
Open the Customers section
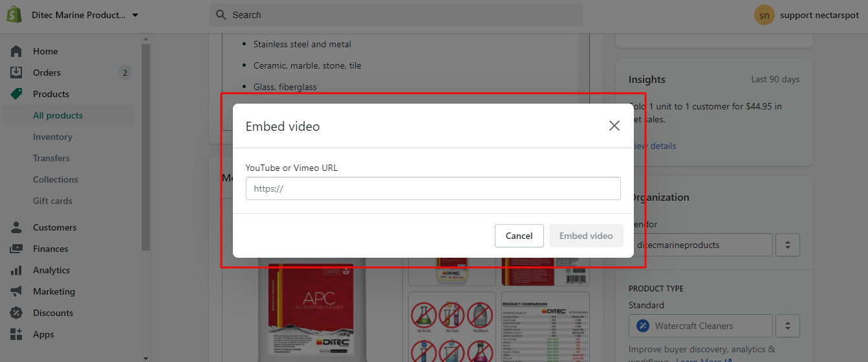(x=54, y=227)
